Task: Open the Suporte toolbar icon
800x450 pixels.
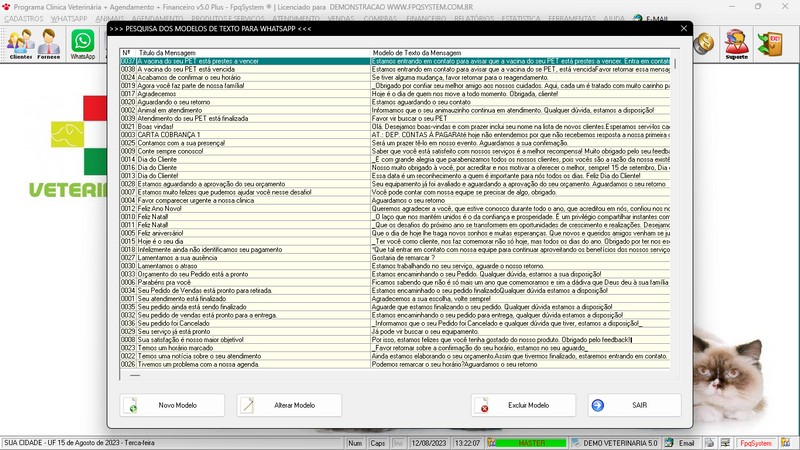Action: (x=737, y=44)
